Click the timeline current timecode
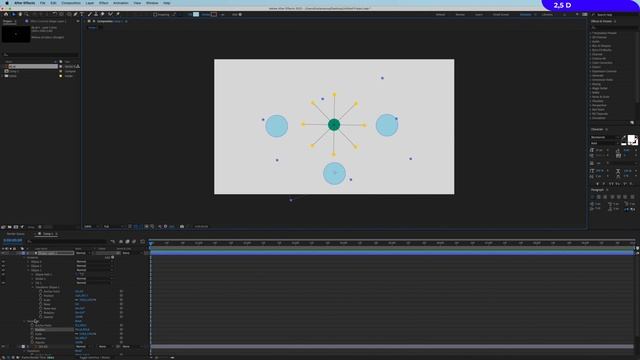The width and height of the screenshot is (640, 360). 13,240
